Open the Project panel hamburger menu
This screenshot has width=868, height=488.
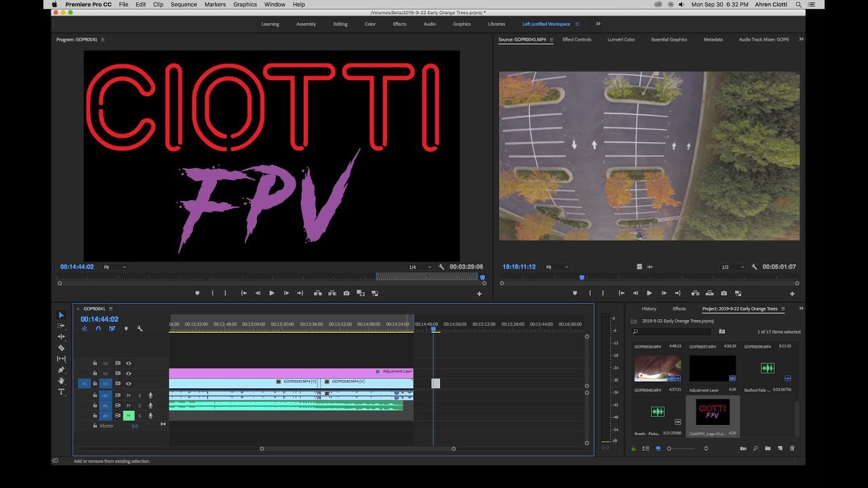point(783,309)
